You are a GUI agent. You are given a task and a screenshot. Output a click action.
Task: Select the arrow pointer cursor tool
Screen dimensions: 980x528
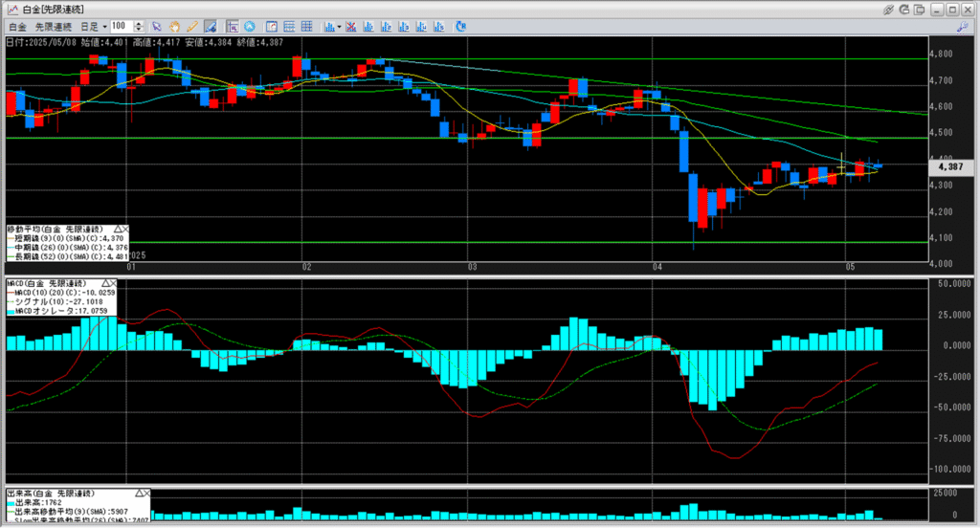click(x=157, y=27)
